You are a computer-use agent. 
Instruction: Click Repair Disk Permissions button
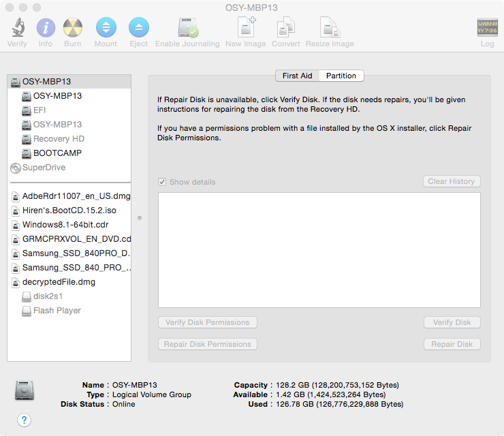pos(208,344)
